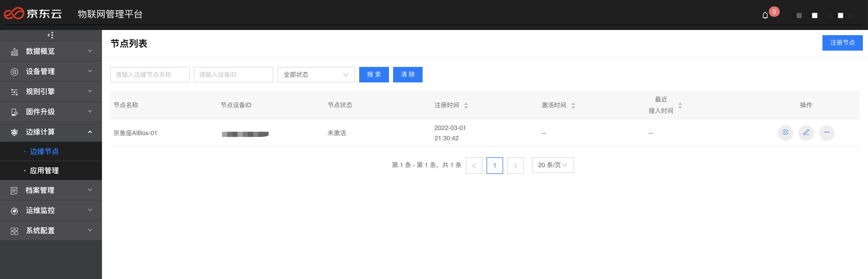Toggle the sidebar collapse control
868x279 pixels.
[x=51, y=35]
